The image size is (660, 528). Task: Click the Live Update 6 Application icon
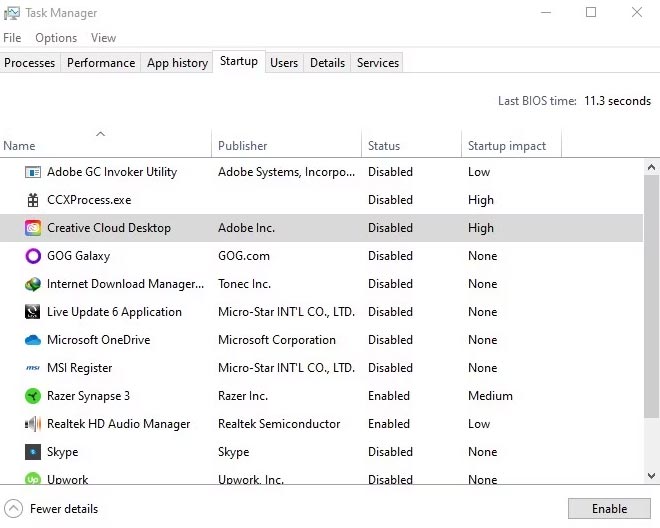point(33,312)
